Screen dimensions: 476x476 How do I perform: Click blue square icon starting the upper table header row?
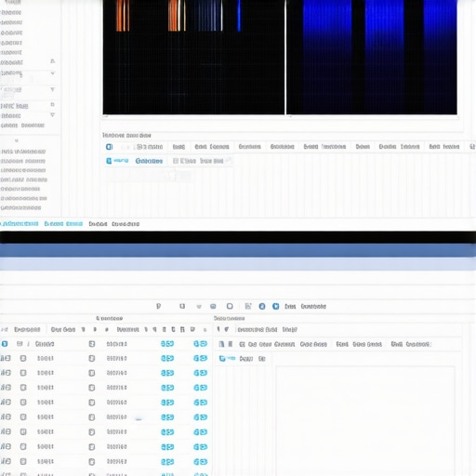(x=109, y=147)
